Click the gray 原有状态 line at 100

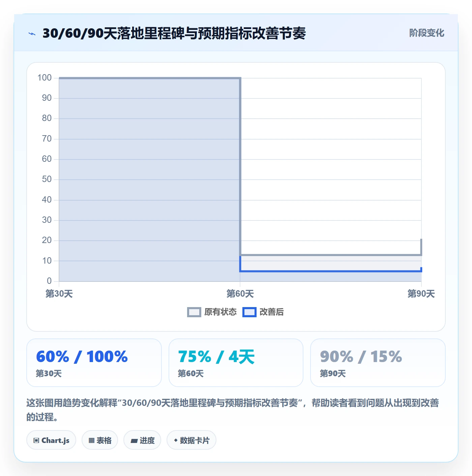[x=150, y=78]
